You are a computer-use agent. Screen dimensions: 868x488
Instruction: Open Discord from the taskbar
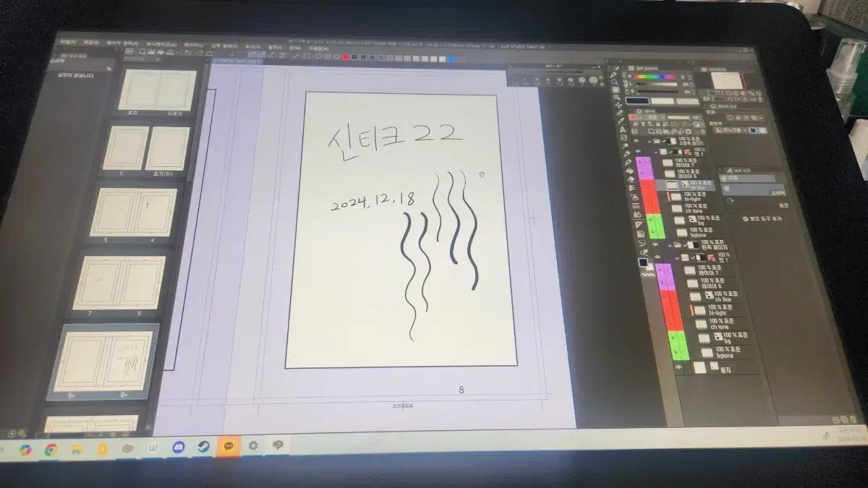(x=179, y=448)
